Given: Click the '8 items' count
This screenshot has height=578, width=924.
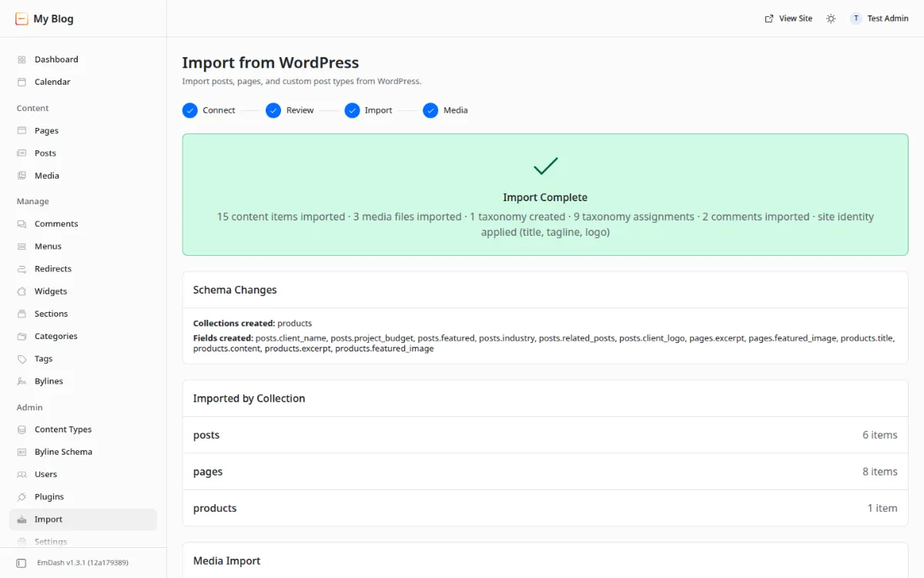Looking at the screenshot, I should click(x=880, y=472).
